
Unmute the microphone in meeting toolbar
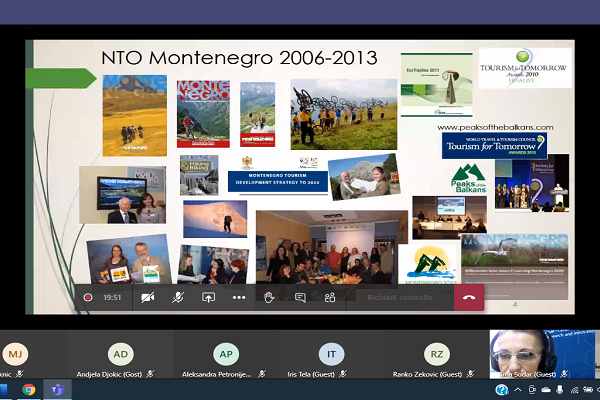[178, 297]
